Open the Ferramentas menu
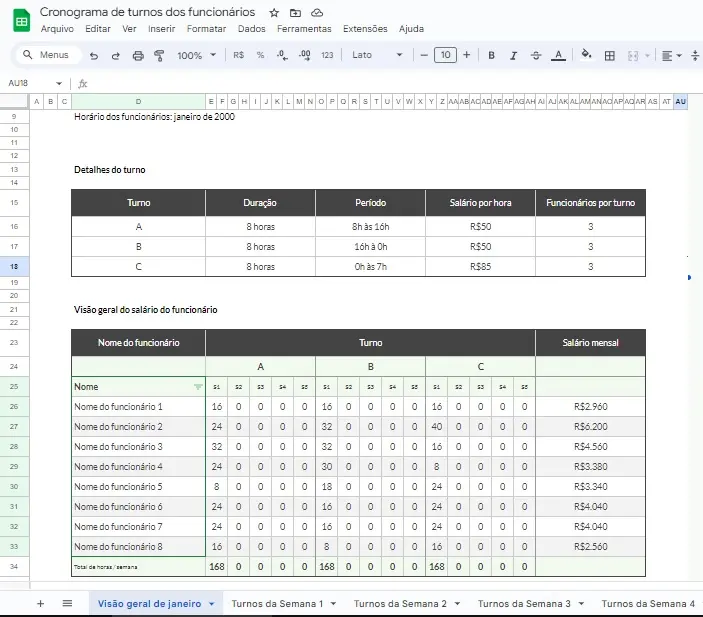Screen dimensions: 703x617 point(304,29)
